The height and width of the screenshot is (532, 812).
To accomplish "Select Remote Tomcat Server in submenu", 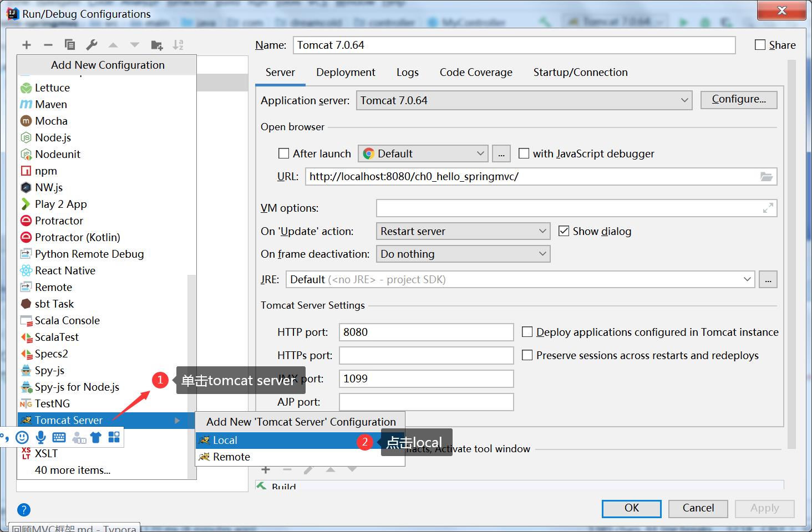I will (x=300, y=457).
